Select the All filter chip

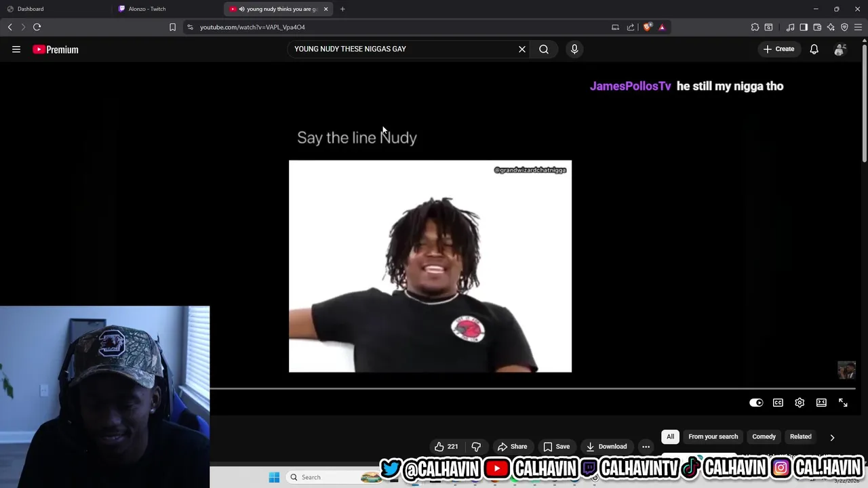click(x=670, y=436)
